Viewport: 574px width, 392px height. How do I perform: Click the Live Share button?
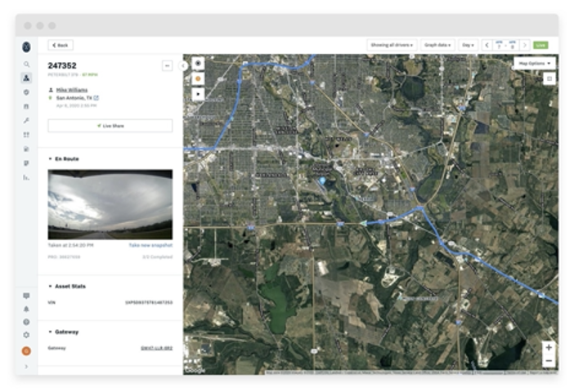110,126
